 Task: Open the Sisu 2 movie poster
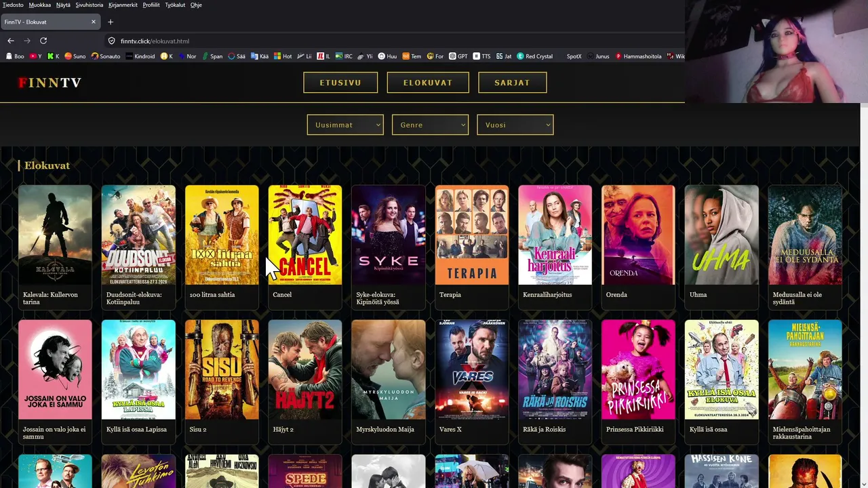(x=222, y=369)
